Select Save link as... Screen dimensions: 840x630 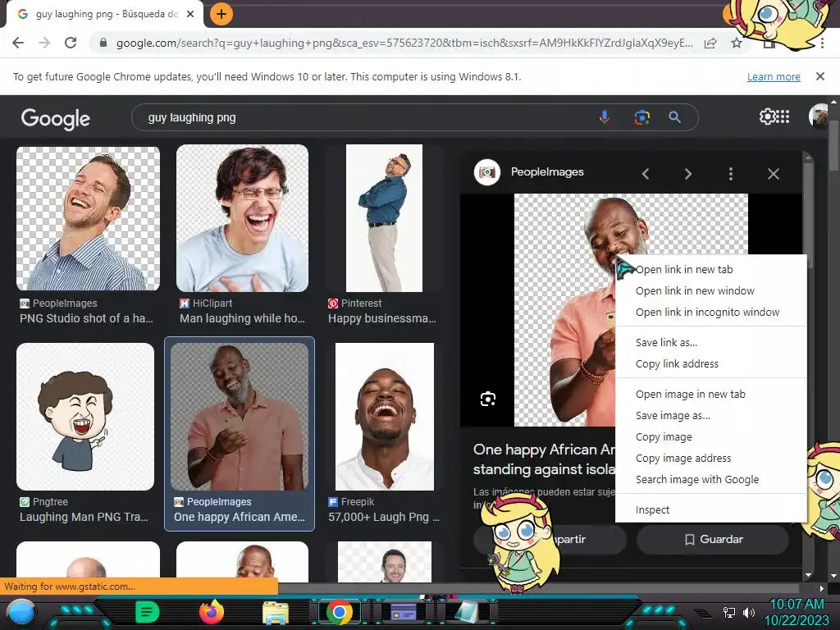[711, 342]
